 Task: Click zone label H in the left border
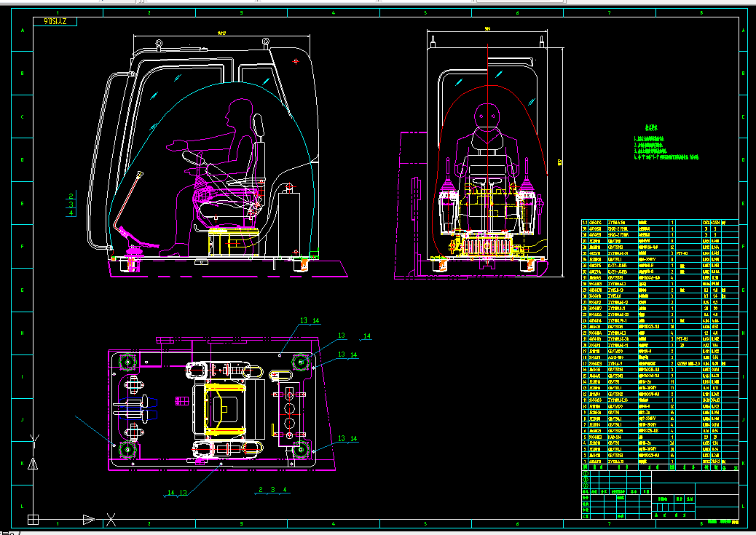click(22, 333)
